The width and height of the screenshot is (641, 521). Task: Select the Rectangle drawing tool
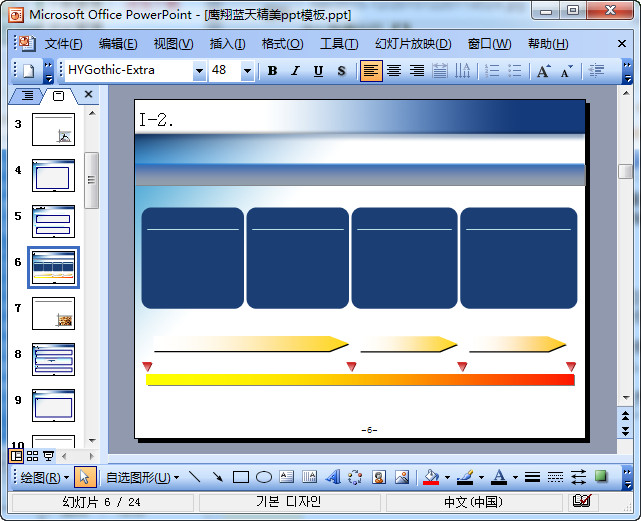point(241,477)
